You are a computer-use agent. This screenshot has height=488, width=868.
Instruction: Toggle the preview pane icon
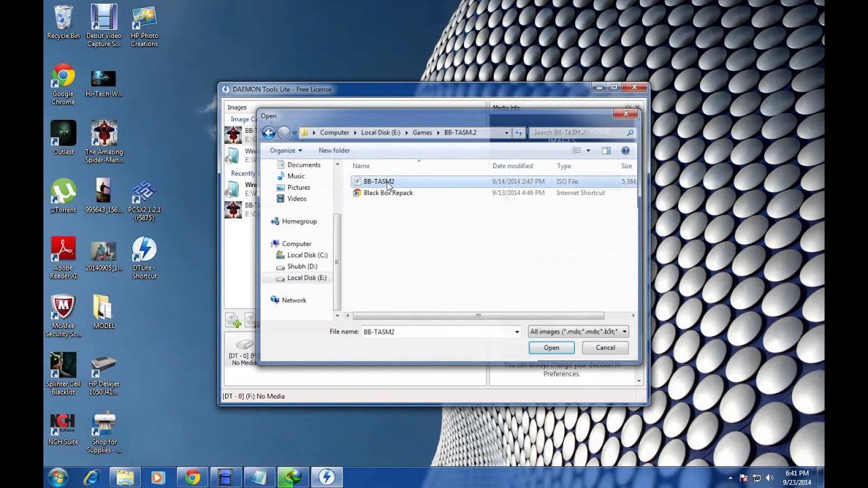click(606, 150)
